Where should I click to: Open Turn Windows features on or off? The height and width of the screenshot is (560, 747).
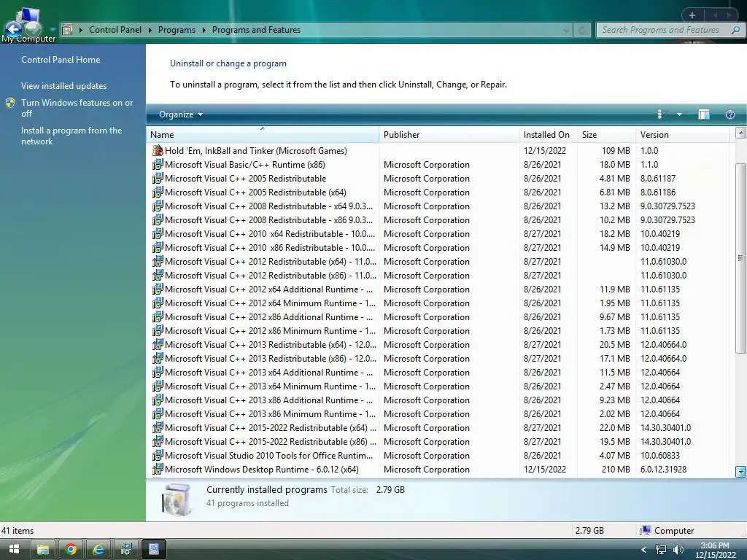(77, 108)
